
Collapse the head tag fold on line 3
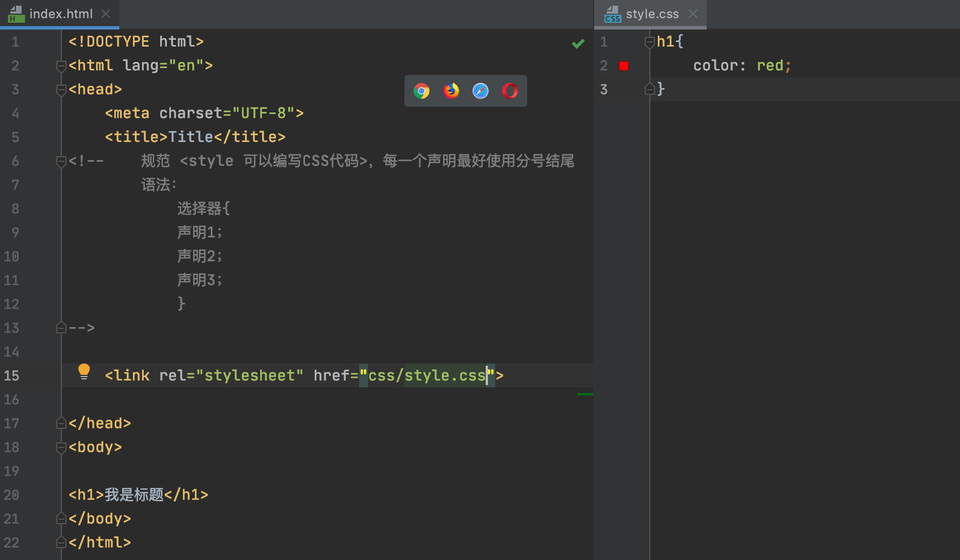(61, 90)
